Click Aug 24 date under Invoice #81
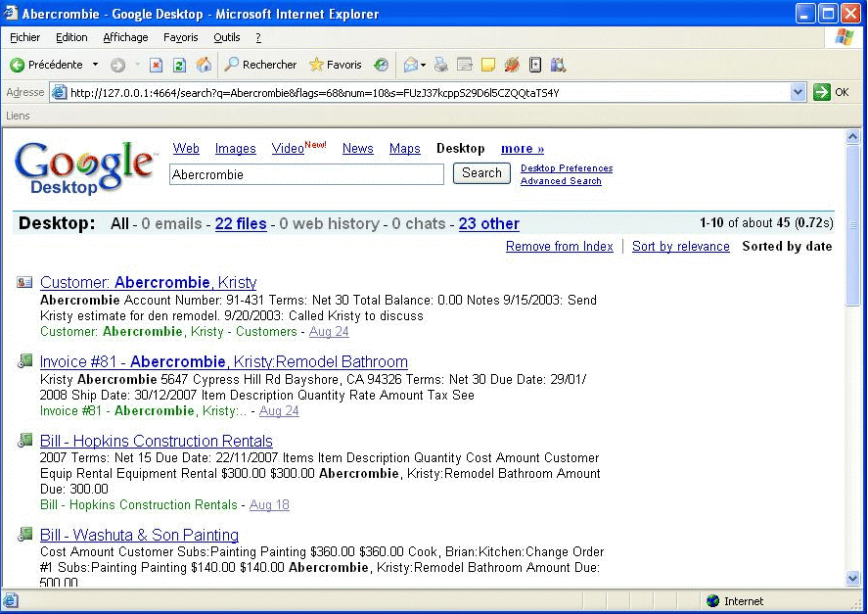The height and width of the screenshot is (614, 868). 279,410
